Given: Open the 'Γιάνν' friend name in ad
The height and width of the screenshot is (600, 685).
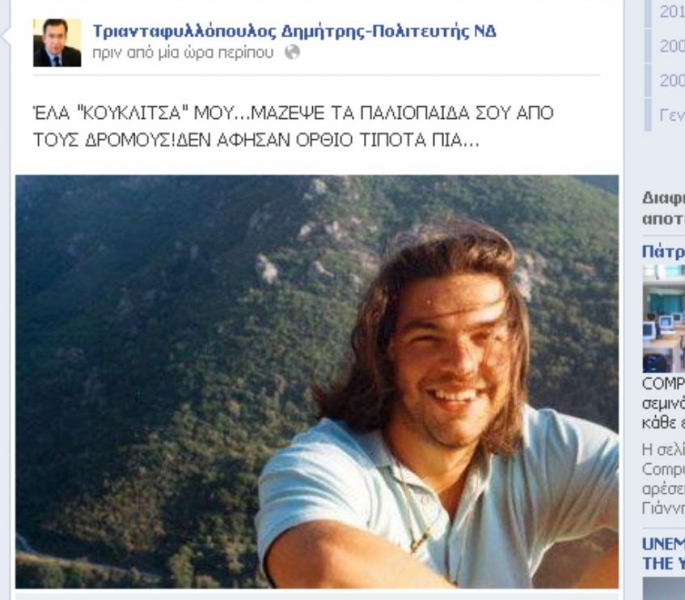Looking at the screenshot, I should pyautogui.click(x=664, y=509).
